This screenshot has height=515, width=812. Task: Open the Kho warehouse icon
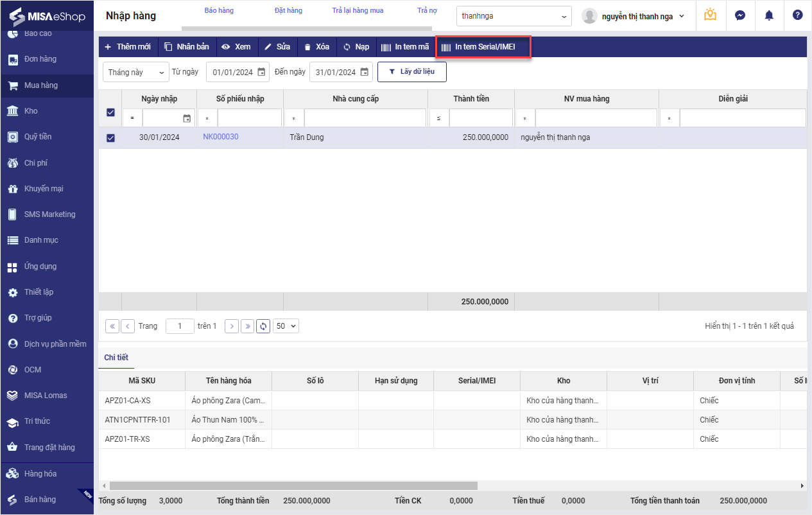click(13, 111)
